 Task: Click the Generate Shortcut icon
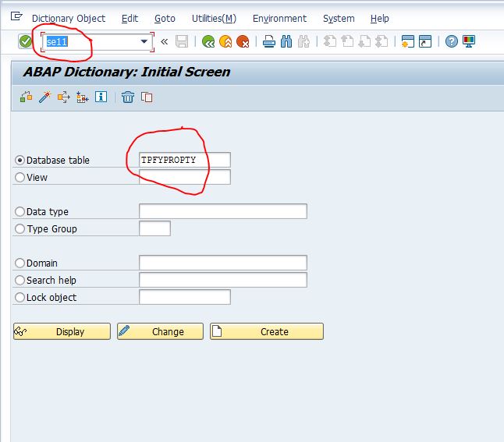click(x=425, y=41)
